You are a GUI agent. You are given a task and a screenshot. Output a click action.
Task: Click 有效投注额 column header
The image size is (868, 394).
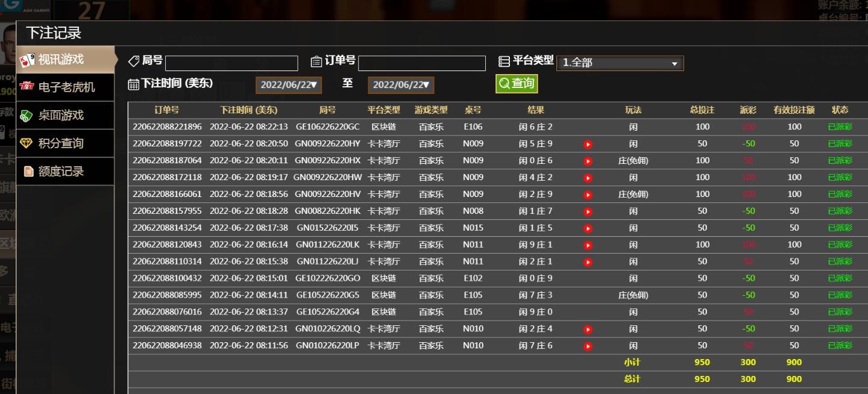pos(794,110)
